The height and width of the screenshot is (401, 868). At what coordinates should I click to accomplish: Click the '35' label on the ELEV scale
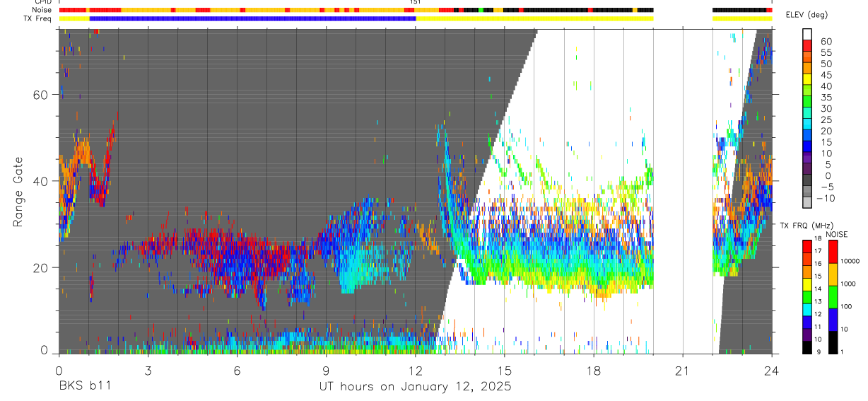pos(825,98)
